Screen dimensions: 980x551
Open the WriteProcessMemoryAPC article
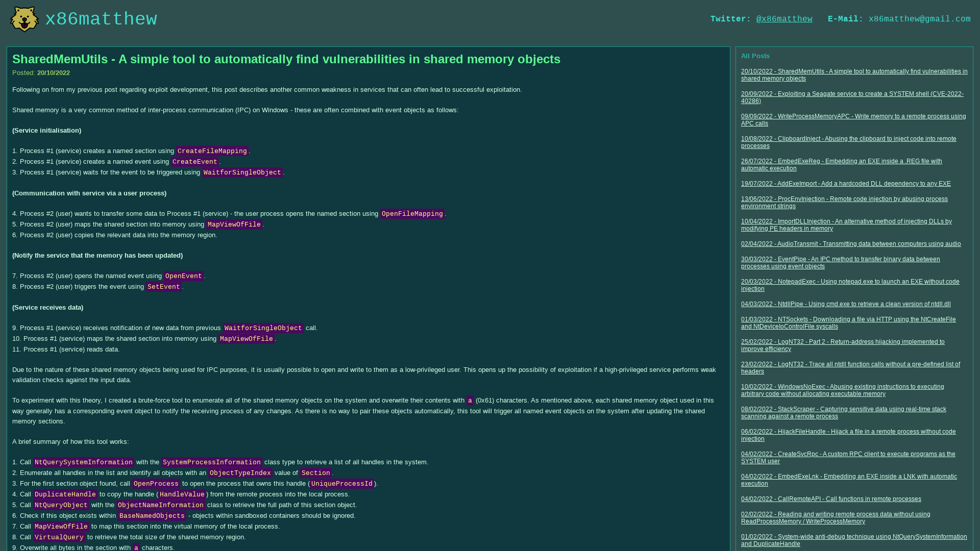853,120
